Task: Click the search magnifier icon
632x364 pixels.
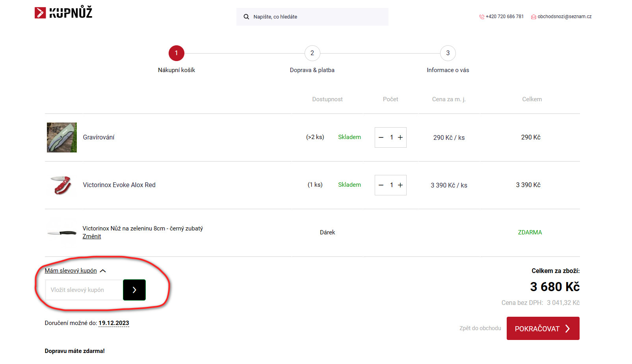Action: click(246, 17)
